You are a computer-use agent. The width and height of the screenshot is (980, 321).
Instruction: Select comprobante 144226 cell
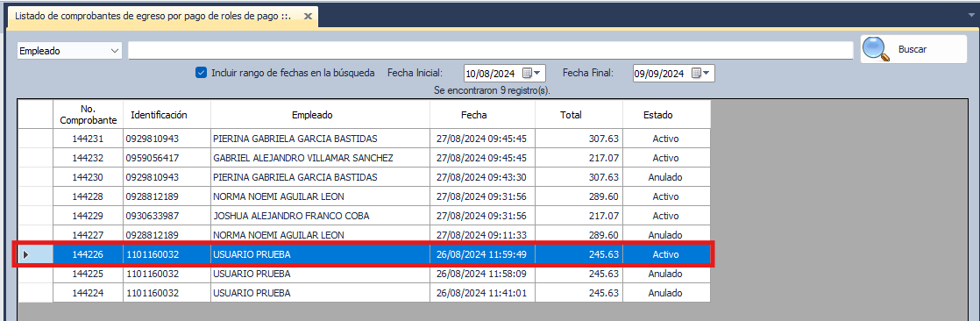pos(88,254)
